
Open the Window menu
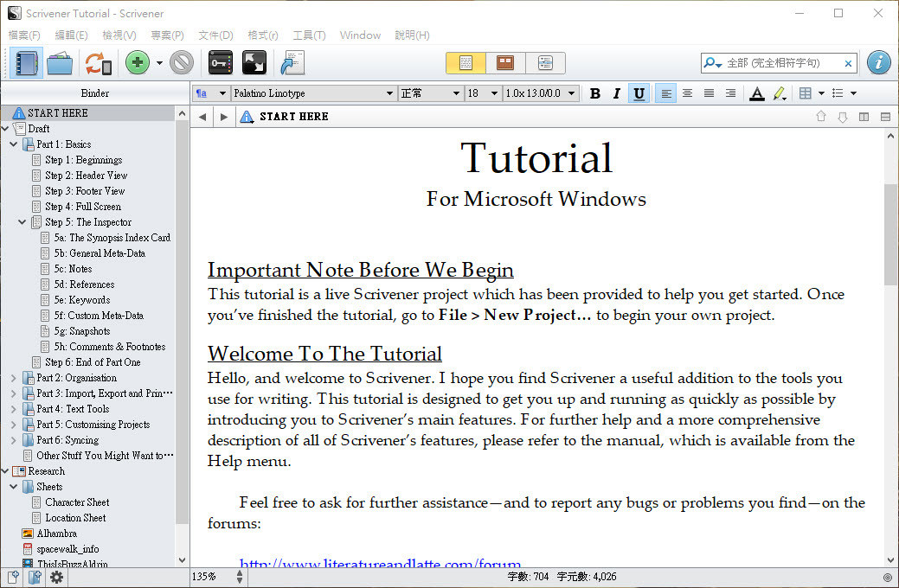(360, 35)
